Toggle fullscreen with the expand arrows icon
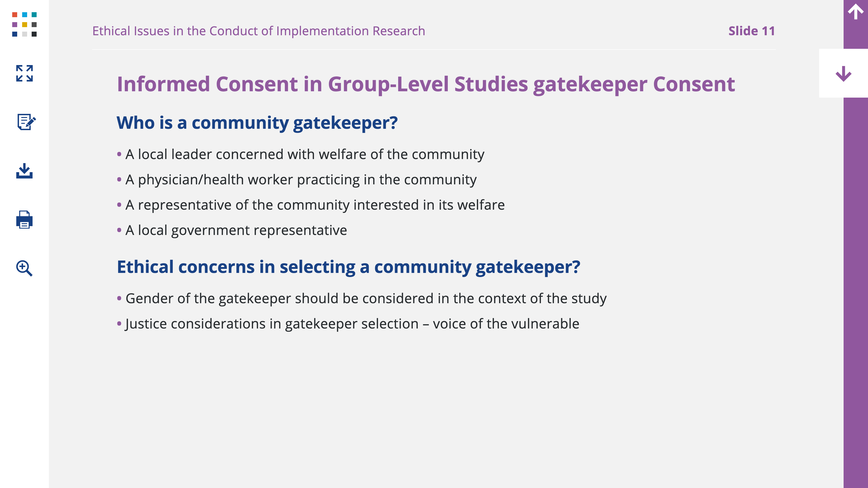 click(24, 73)
